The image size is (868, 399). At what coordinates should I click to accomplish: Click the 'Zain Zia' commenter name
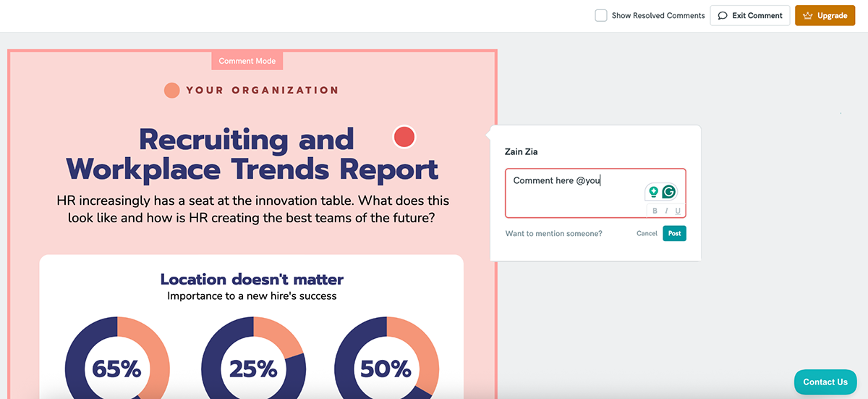pos(521,152)
